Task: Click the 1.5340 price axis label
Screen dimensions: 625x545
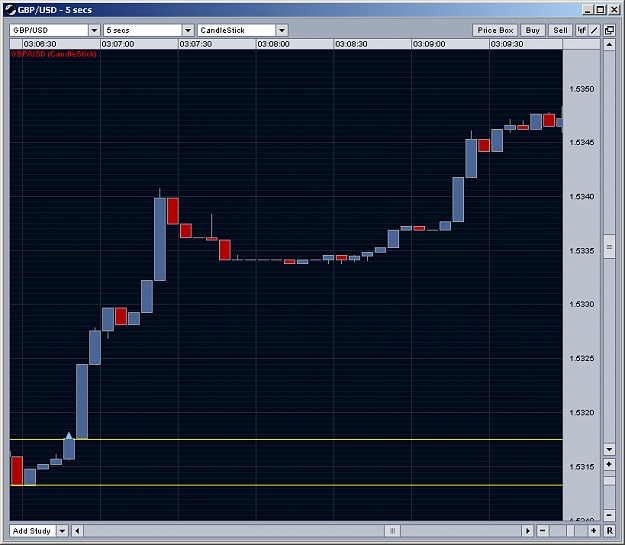Action: [x=582, y=197]
